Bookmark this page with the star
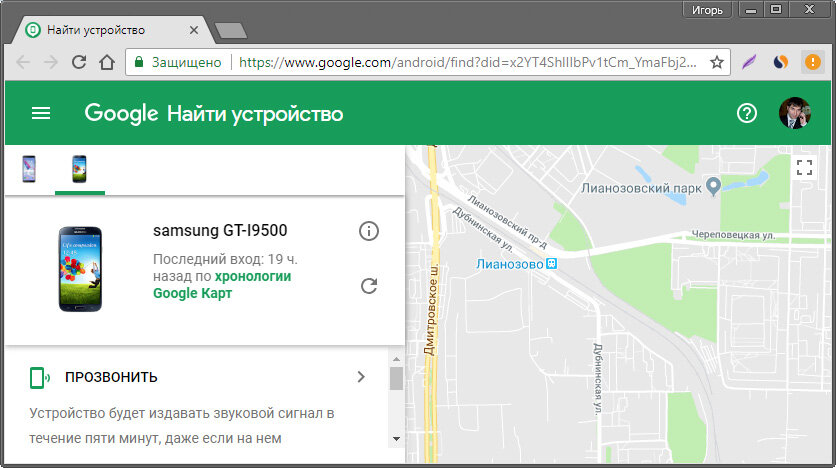Viewport: 836px width, 468px height. (717, 62)
